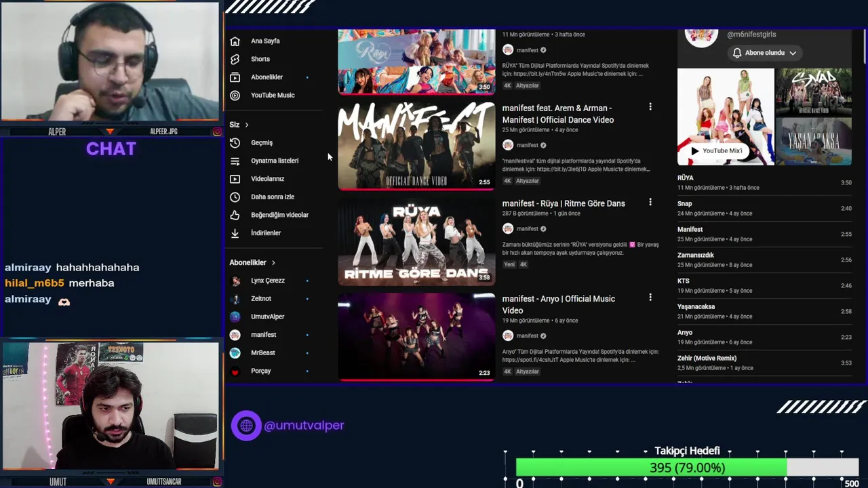Image resolution: width=868 pixels, height=488 pixels.
Task: Open Videolarınız icon
Action: point(235,179)
